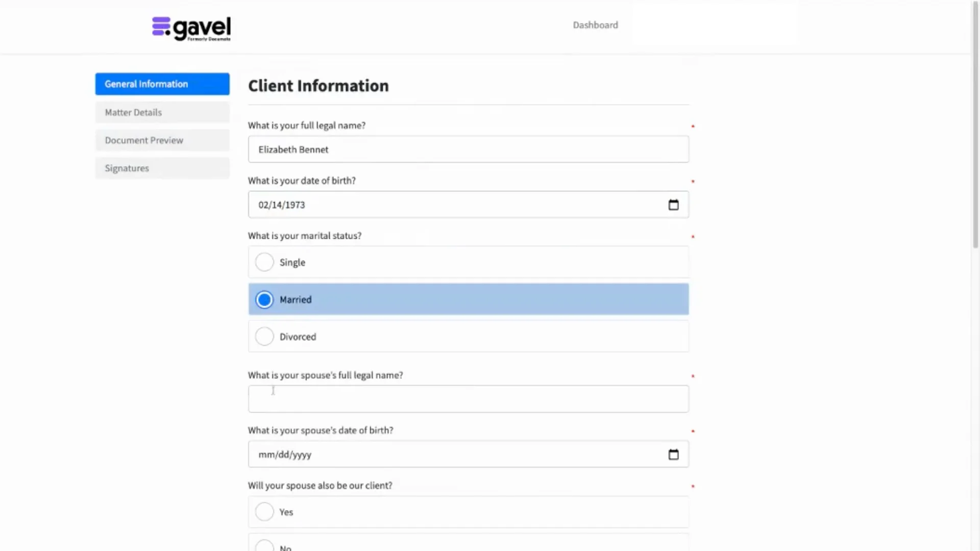980x551 pixels.
Task: Select Yes for spouse as client
Action: point(264,512)
